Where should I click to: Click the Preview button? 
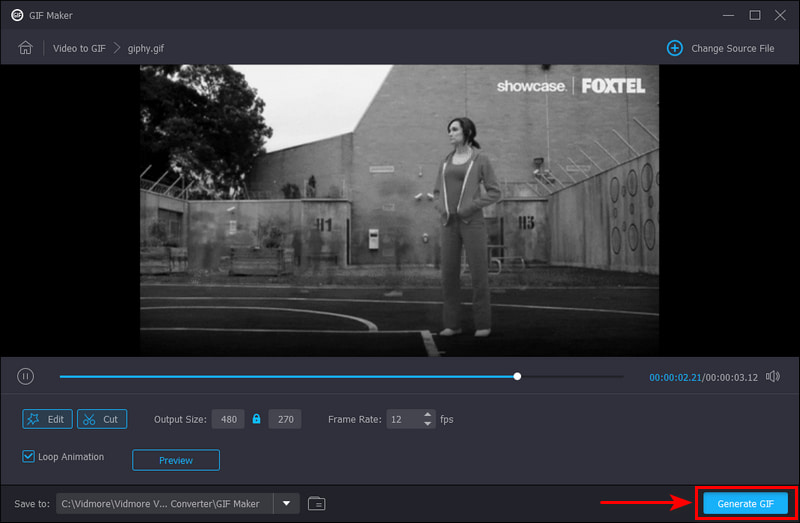tap(175, 460)
